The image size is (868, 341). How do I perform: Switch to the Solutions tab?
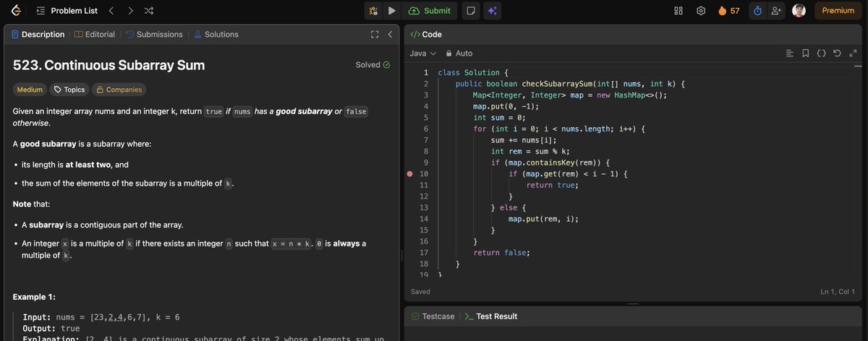tap(216, 34)
